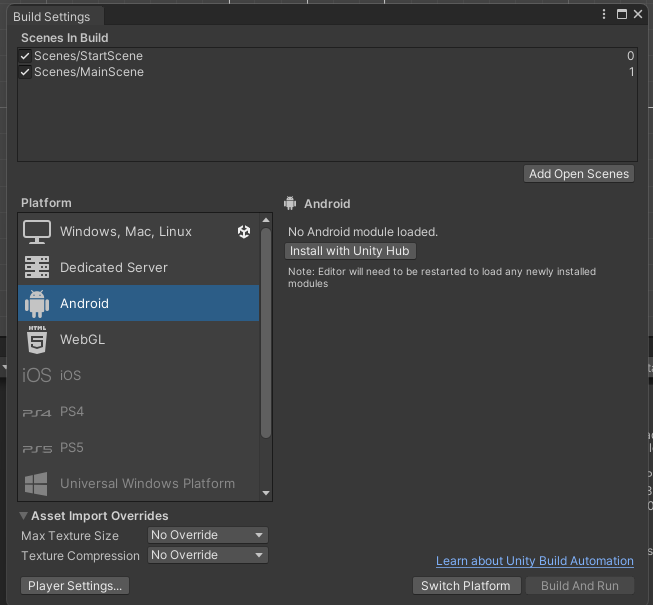Image resolution: width=653 pixels, height=605 pixels.
Task: Click the Unity logo beside Windows, Mac, Linux
Action: [244, 232]
